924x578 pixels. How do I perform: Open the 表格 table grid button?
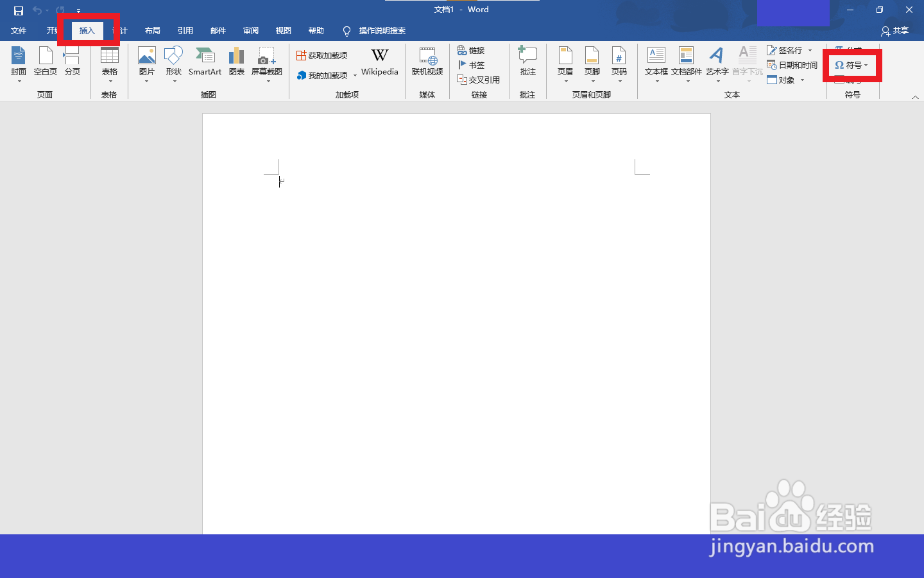[110, 64]
